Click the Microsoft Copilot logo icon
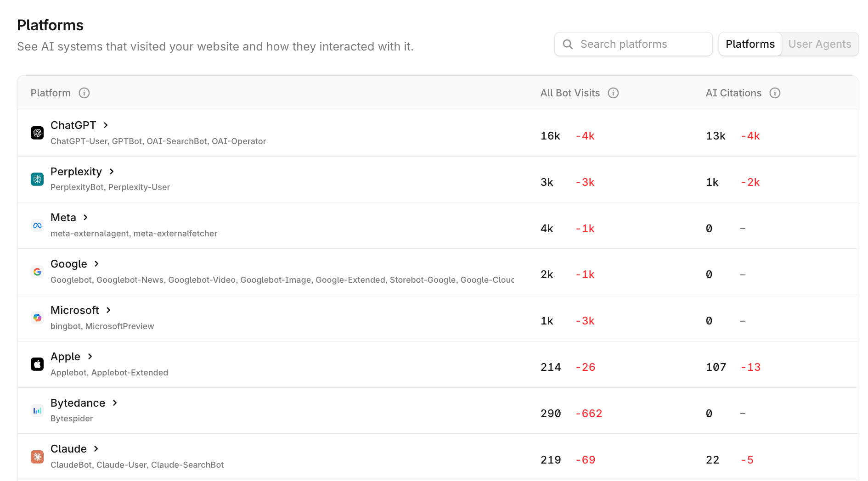 [37, 318]
